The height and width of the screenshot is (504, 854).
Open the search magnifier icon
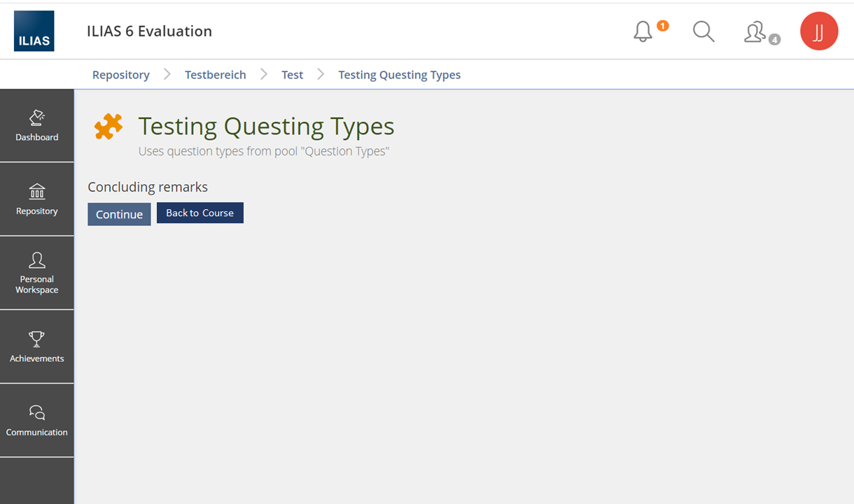click(x=703, y=31)
